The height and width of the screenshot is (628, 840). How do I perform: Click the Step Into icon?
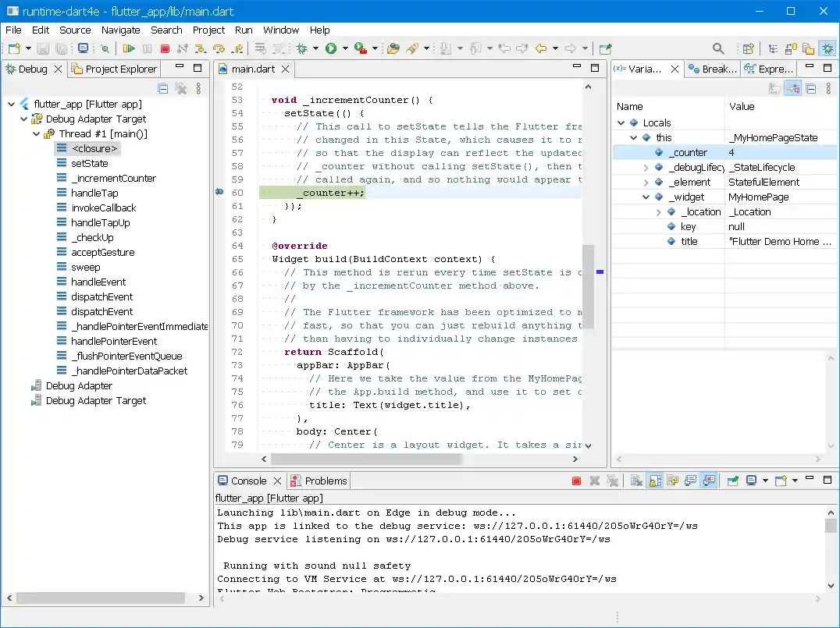(x=201, y=48)
